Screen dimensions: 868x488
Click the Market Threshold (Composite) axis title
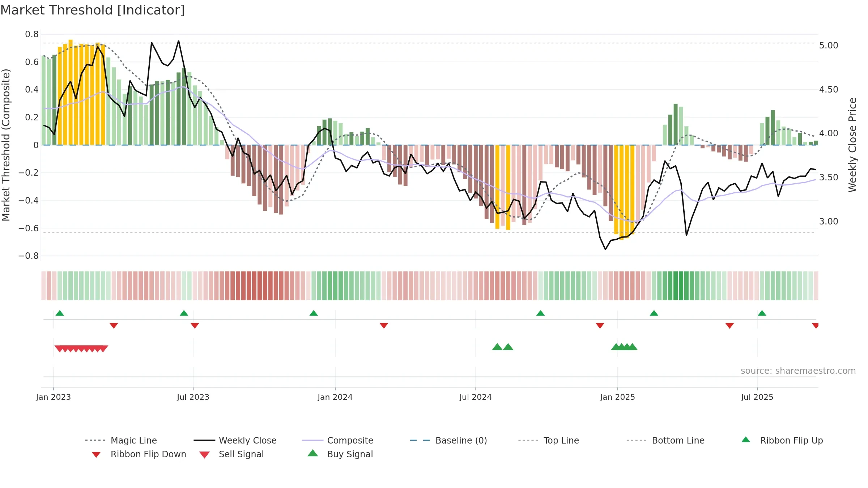click(6, 145)
